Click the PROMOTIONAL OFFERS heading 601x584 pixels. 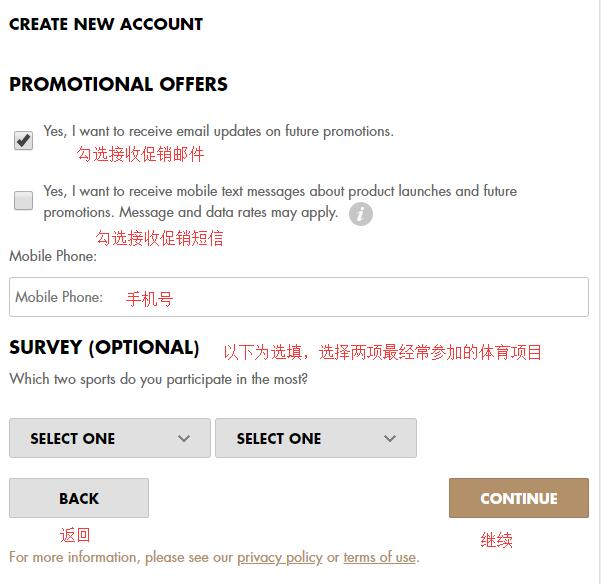tap(118, 85)
